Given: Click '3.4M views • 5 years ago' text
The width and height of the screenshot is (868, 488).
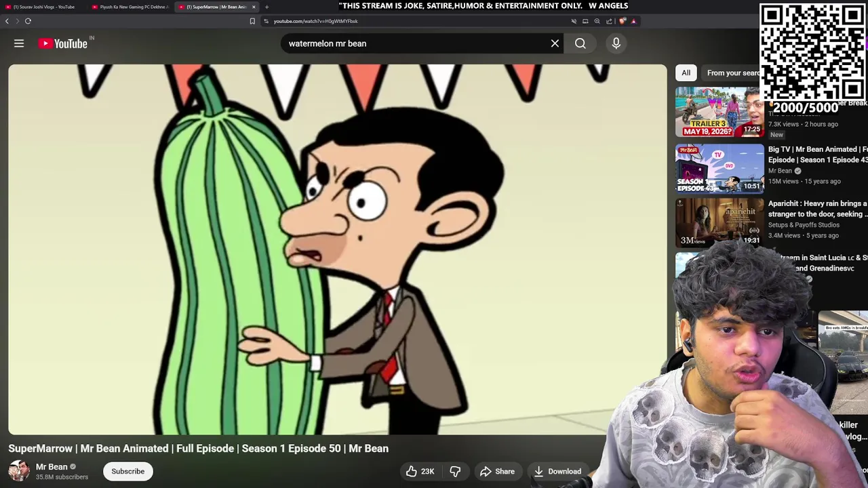Looking at the screenshot, I should [x=804, y=236].
